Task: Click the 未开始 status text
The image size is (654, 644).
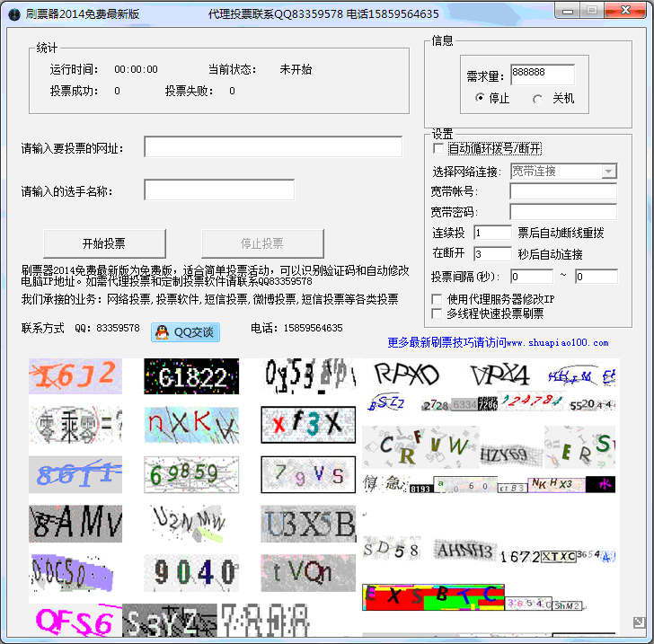Action: point(296,69)
